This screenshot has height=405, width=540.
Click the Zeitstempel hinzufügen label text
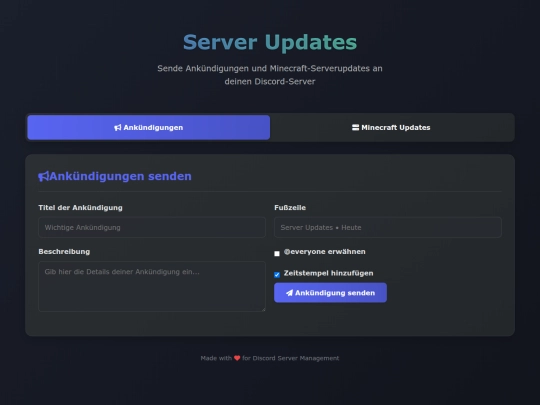(328, 273)
